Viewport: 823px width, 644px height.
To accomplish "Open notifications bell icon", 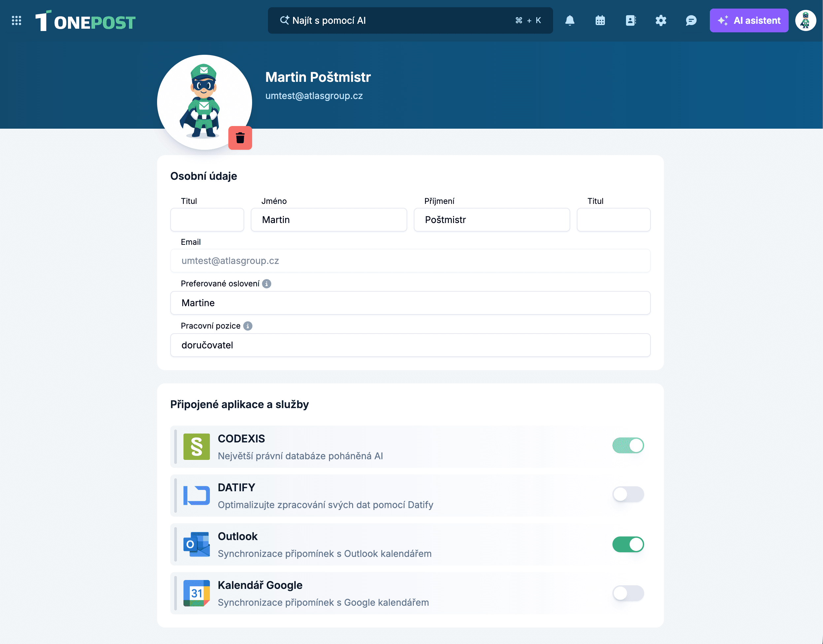I will pyautogui.click(x=570, y=20).
